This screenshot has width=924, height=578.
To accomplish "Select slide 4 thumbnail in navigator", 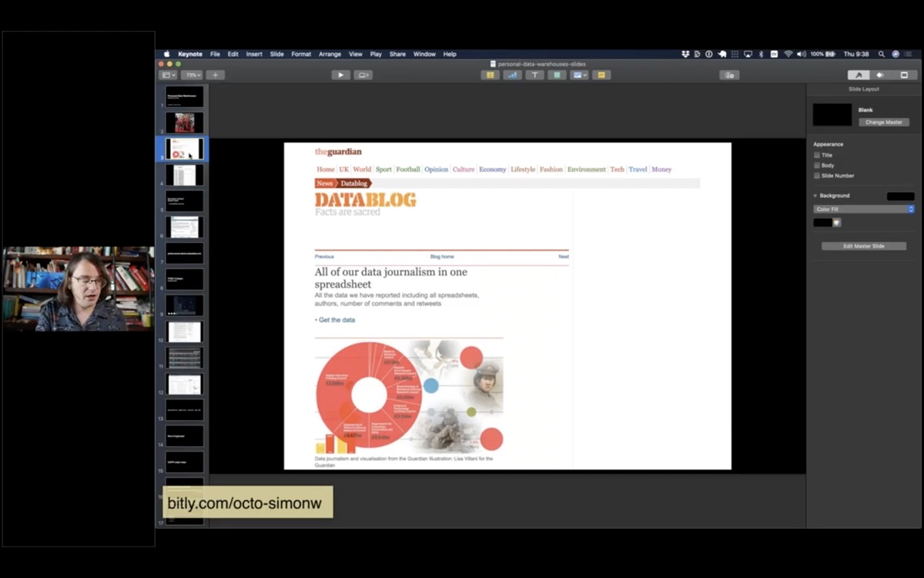I will [x=185, y=175].
